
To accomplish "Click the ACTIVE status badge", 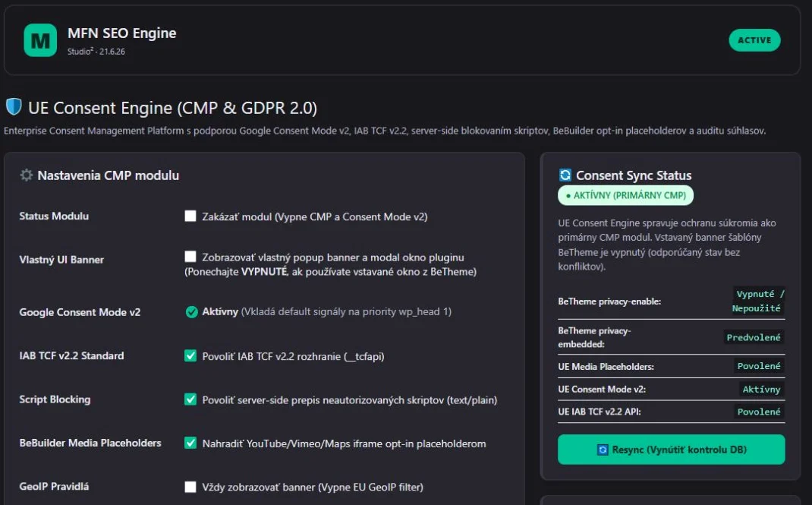I will coord(754,40).
